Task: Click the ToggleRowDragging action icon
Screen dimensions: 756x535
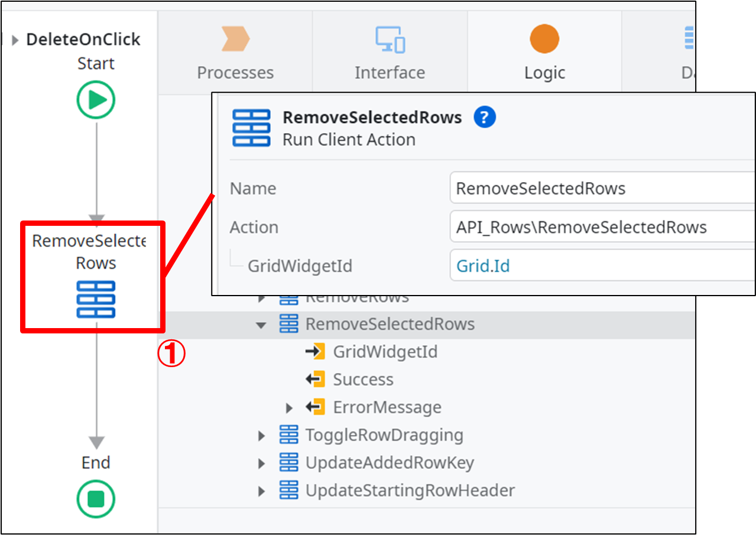Action: [x=288, y=436]
